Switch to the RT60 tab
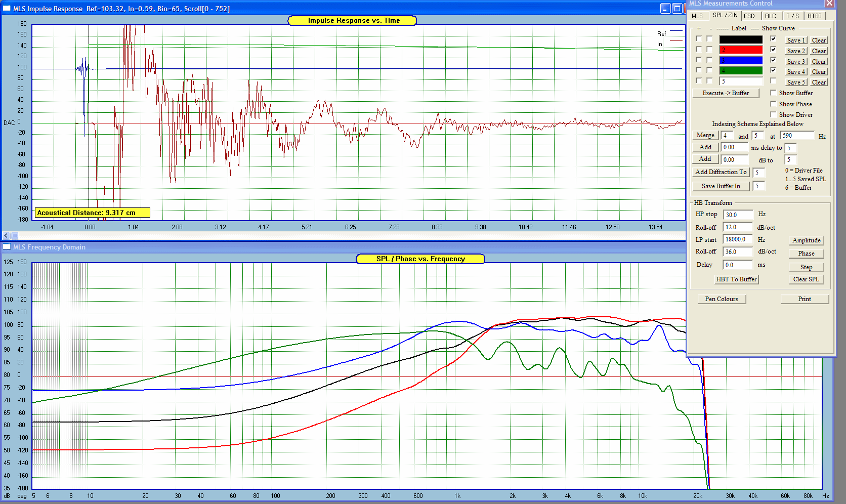 click(x=815, y=16)
